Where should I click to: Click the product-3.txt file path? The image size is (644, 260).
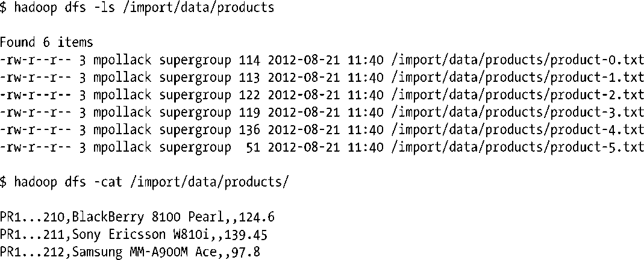[517, 113]
